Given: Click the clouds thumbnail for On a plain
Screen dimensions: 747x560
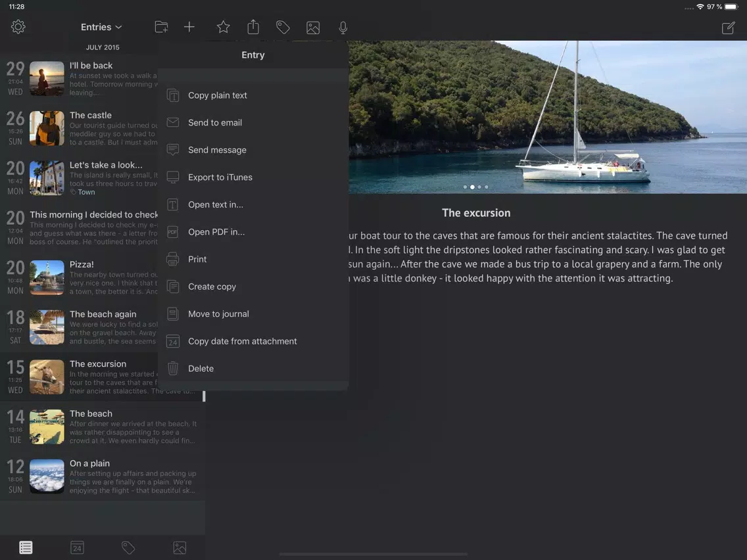Looking at the screenshot, I should click(x=47, y=477).
